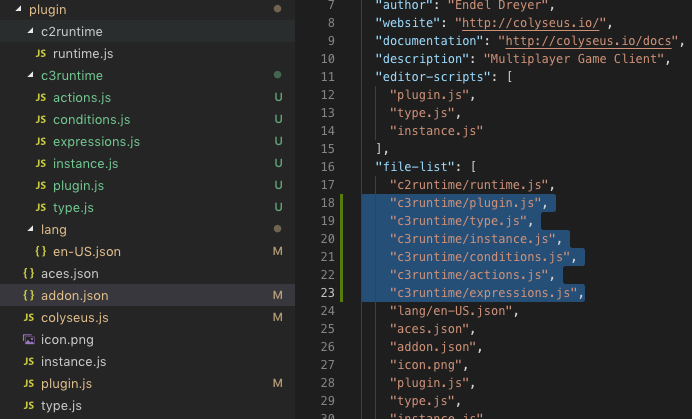This screenshot has width=692, height=419.
Task: Click JS icon beside root type.js
Action: coord(29,405)
